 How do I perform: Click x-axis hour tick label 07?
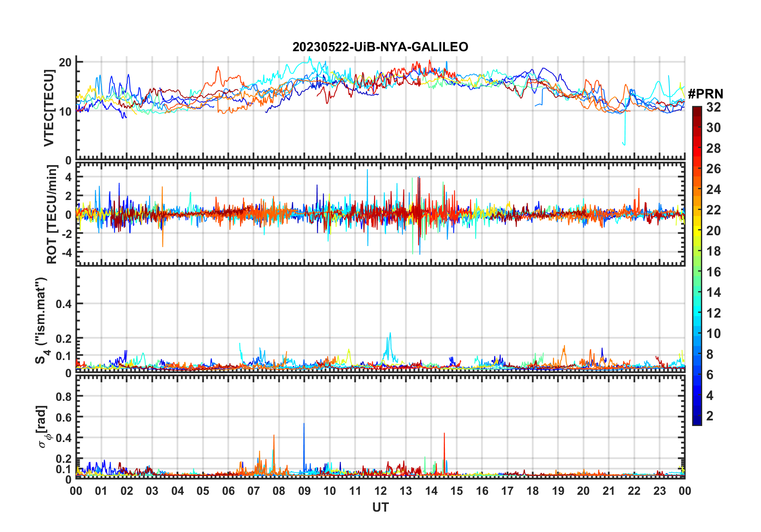[x=254, y=491]
